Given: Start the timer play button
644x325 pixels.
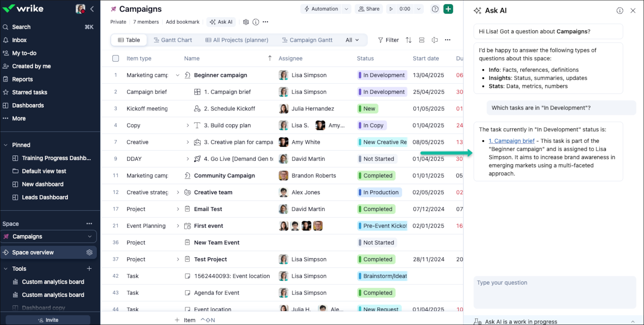Looking at the screenshot, I should [391, 9].
